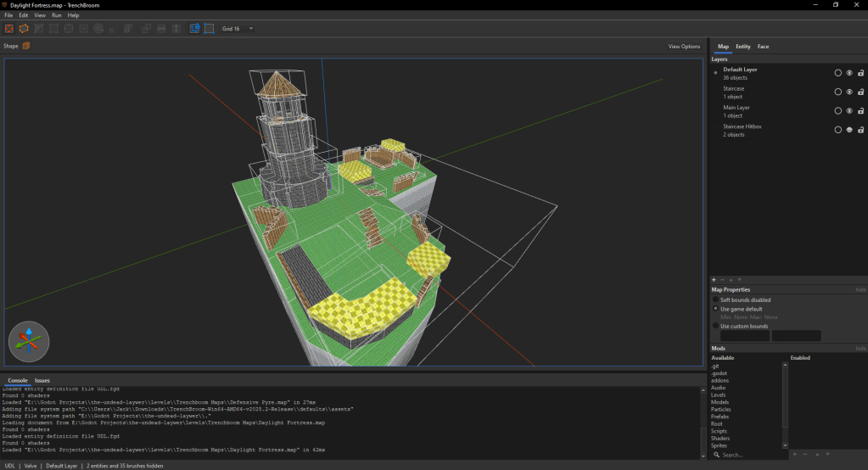Screen dimensions: 868x470
Task: Select the Use custom bounds option
Action: pos(715,326)
